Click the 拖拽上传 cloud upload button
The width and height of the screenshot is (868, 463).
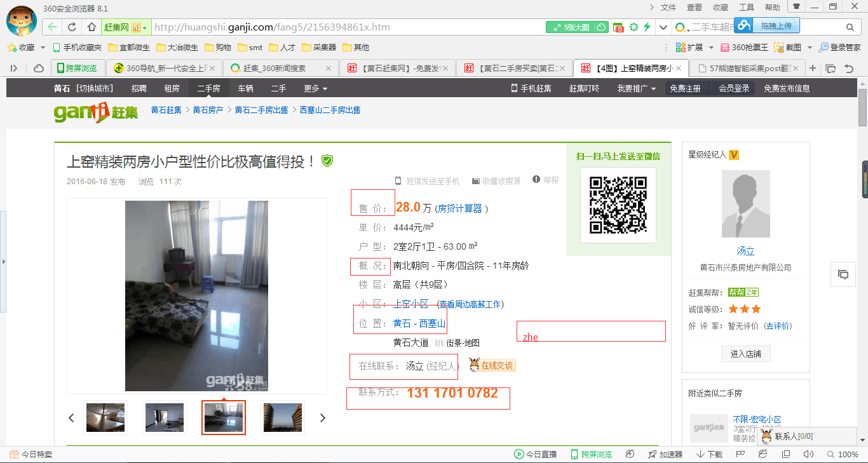[767, 25]
